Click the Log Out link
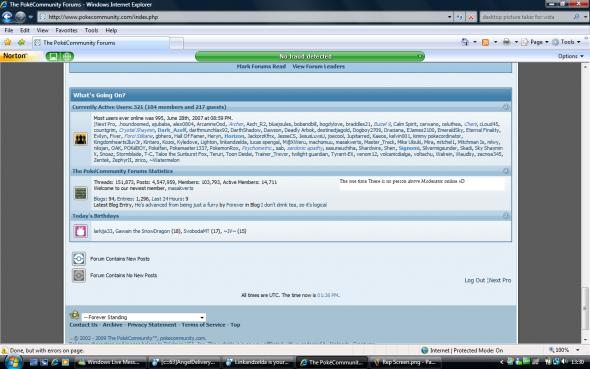Screen dimensions: 590x369 [x=474, y=280]
